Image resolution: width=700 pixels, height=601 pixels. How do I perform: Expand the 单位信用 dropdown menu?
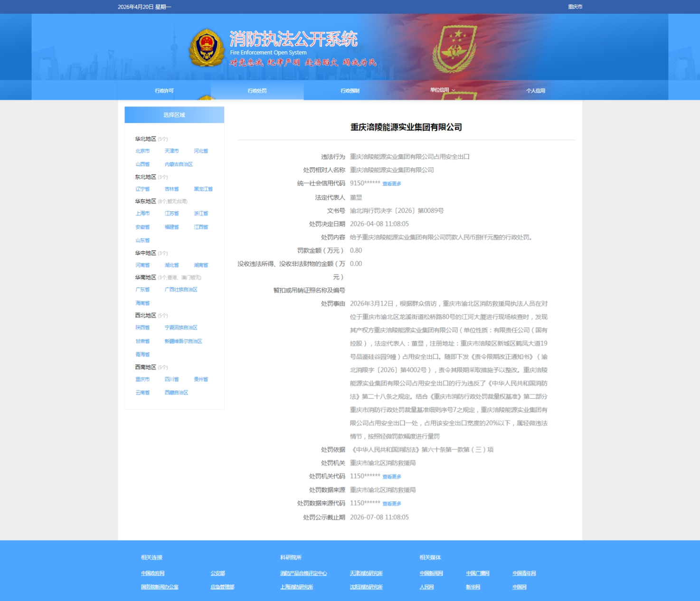(442, 90)
